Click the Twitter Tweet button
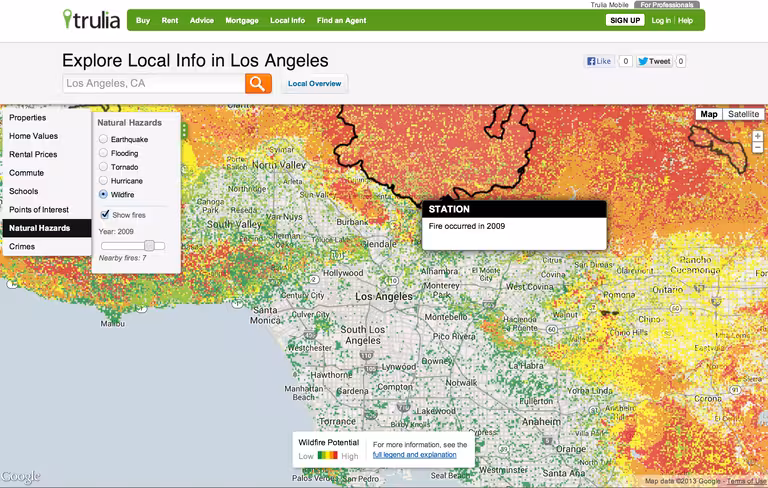768x488 pixels. (654, 61)
